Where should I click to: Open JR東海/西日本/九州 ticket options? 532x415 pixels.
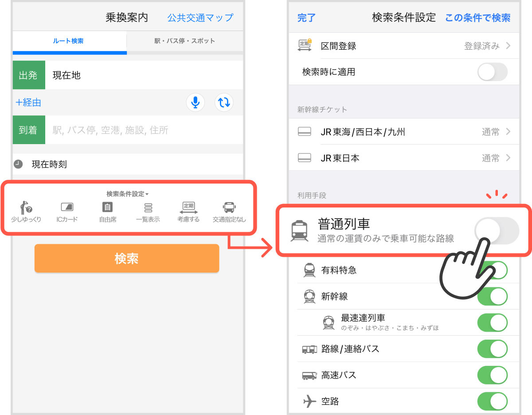tap(404, 132)
